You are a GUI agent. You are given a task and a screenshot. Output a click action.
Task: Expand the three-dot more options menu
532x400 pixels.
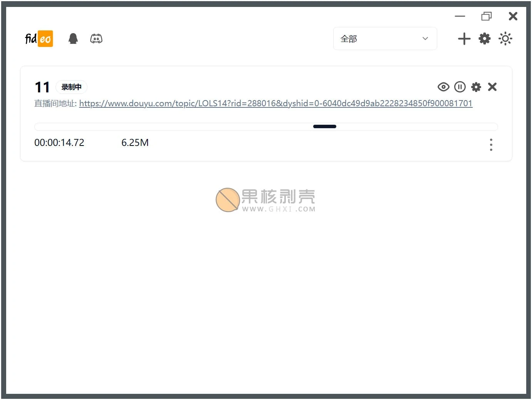[491, 145]
